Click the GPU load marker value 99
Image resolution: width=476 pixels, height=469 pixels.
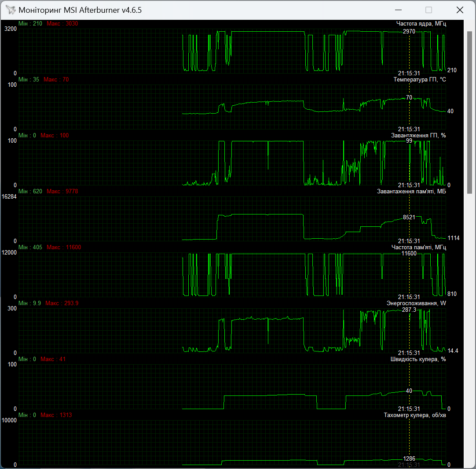(409, 140)
